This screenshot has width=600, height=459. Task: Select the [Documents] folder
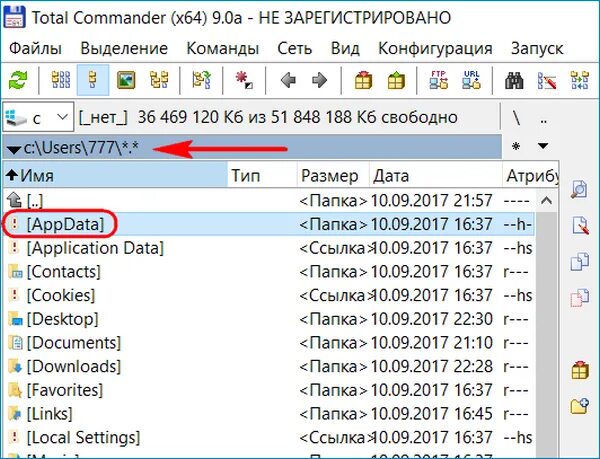click(269, 343)
